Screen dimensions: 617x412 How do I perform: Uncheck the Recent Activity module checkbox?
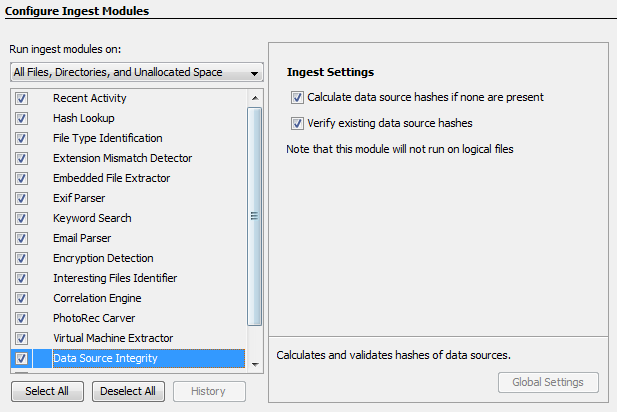(21, 98)
